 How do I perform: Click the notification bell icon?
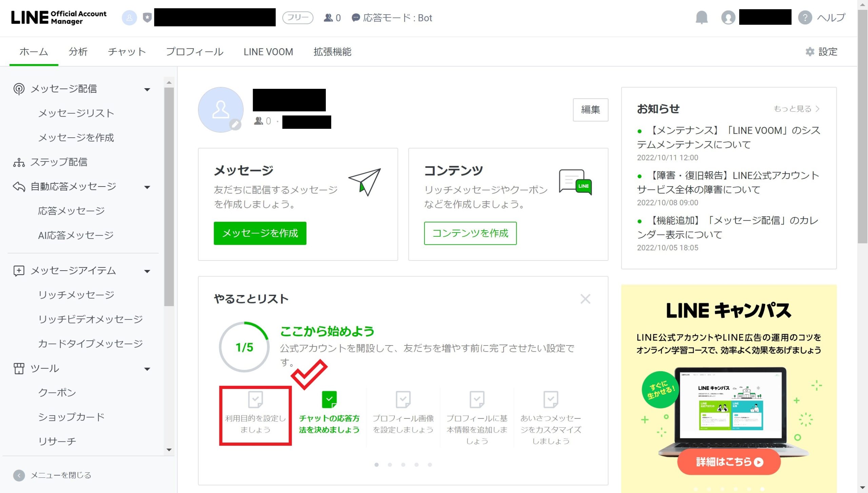(x=702, y=17)
